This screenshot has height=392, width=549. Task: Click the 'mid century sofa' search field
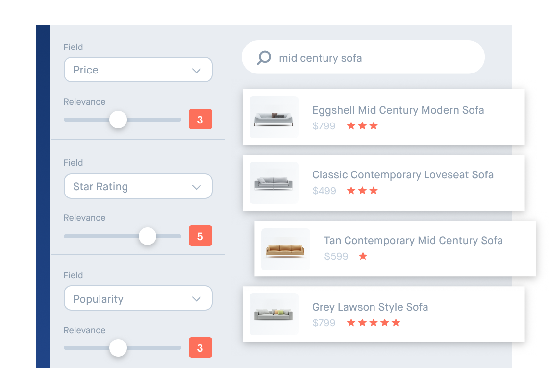pos(363,58)
